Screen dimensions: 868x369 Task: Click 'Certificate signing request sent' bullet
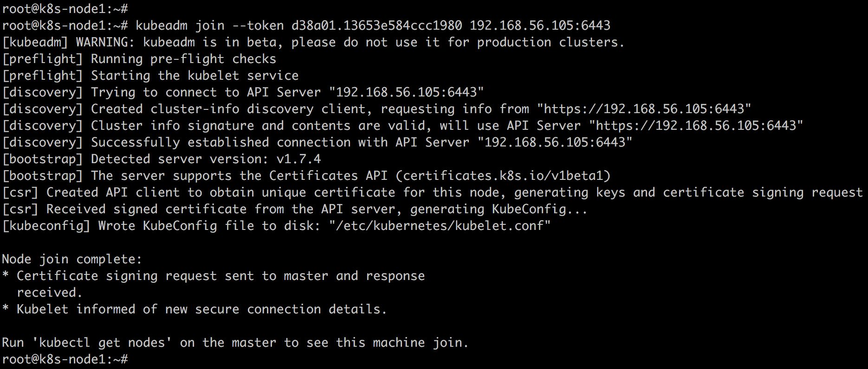click(x=214, y=284)
